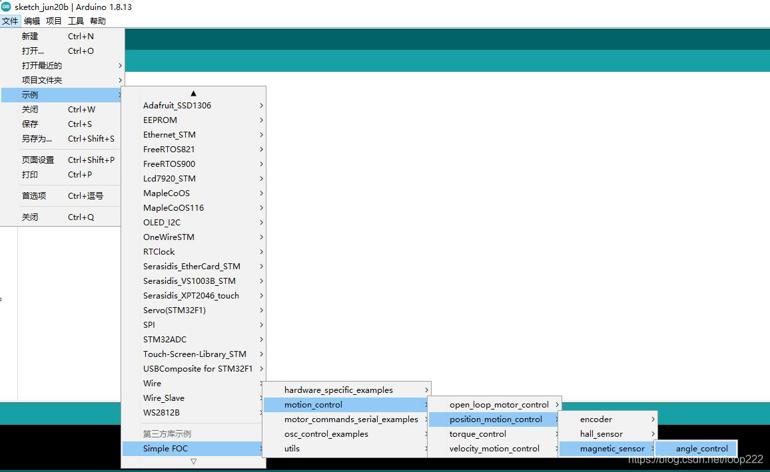The height and width of the screenshot is (472, 770).
Task: Open the angle_control example sketch
Action: point(696,448)
